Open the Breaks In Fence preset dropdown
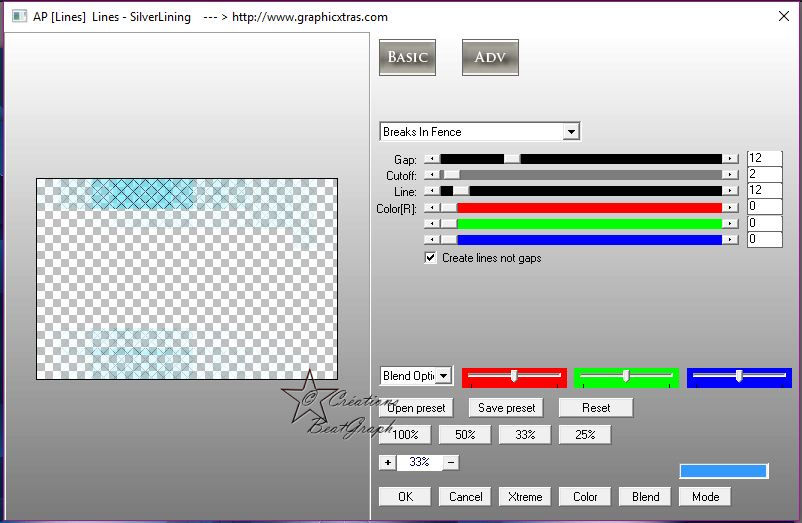 point(571,132)
